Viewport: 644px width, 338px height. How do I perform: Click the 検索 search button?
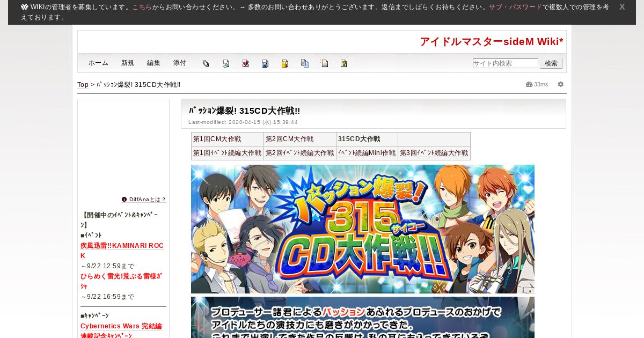point(551,63)
